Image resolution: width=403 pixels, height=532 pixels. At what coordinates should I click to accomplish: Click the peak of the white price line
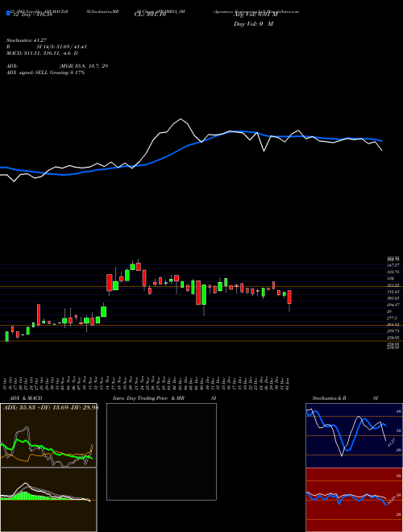coord(181,119)
